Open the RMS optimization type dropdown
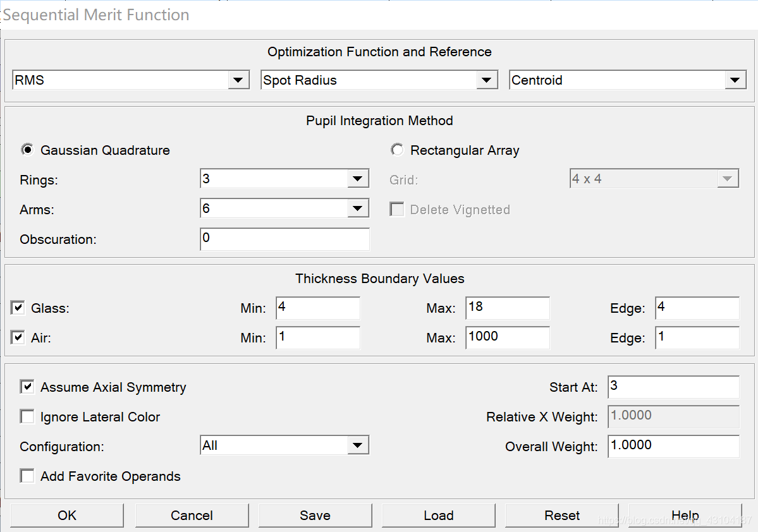 (130, 80)
